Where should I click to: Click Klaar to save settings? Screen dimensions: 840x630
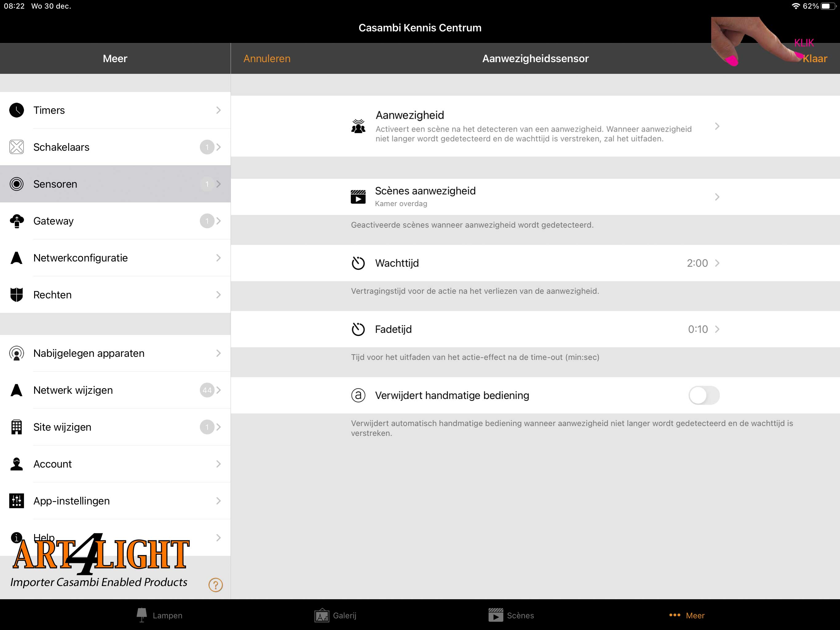tap(815, 58)
